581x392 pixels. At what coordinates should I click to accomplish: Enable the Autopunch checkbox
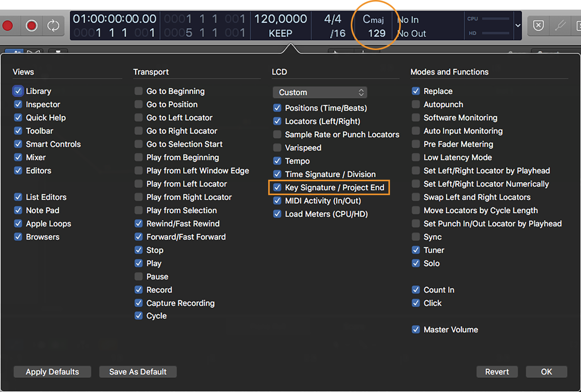point(416,104)
